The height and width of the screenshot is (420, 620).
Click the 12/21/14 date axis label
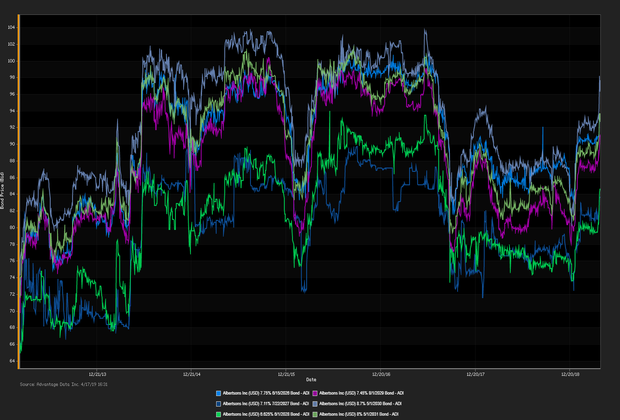click(192, 374)
